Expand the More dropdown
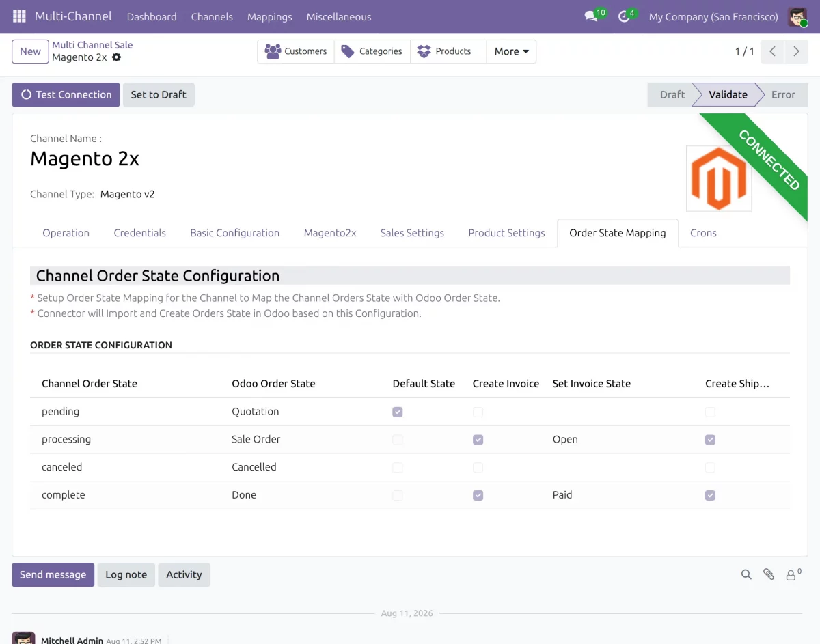The height and width of the screenshot is (644, 820). pos(511,51)
